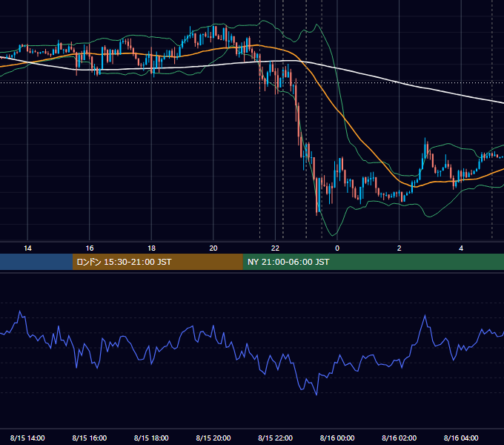Click the 0 hour axis label
The width and height of the screenshot is (504, 445).
[337, 248]
